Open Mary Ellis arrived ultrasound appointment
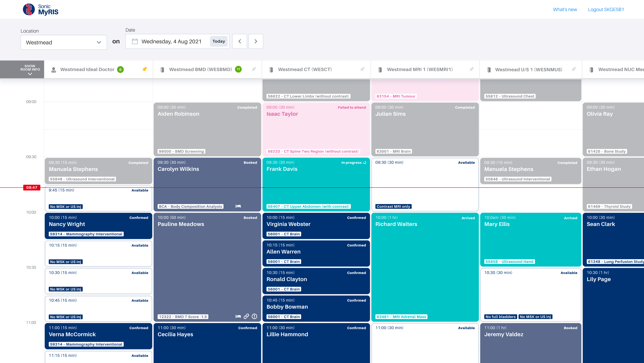This screenshot has width=644, height=363. (531, 239)
